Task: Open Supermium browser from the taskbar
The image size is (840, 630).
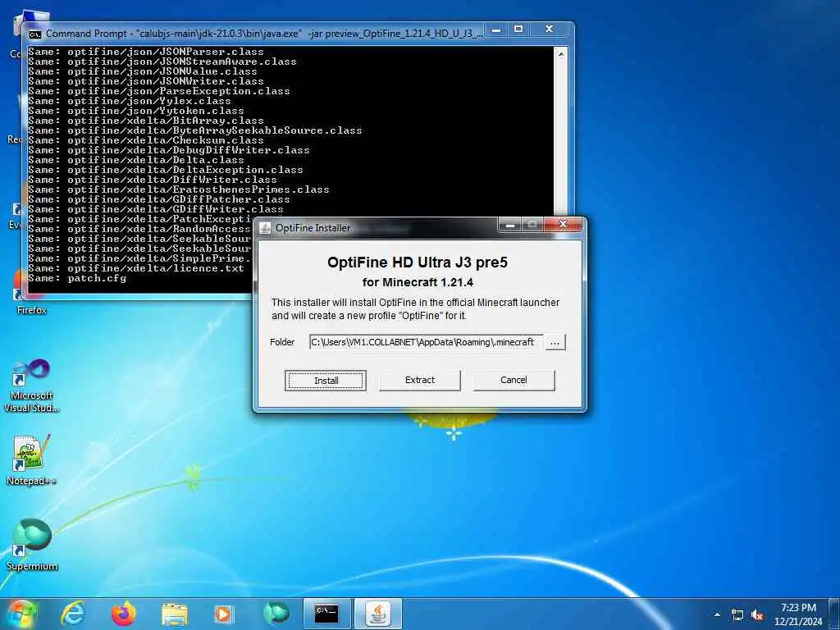Action: pos(276,614)
